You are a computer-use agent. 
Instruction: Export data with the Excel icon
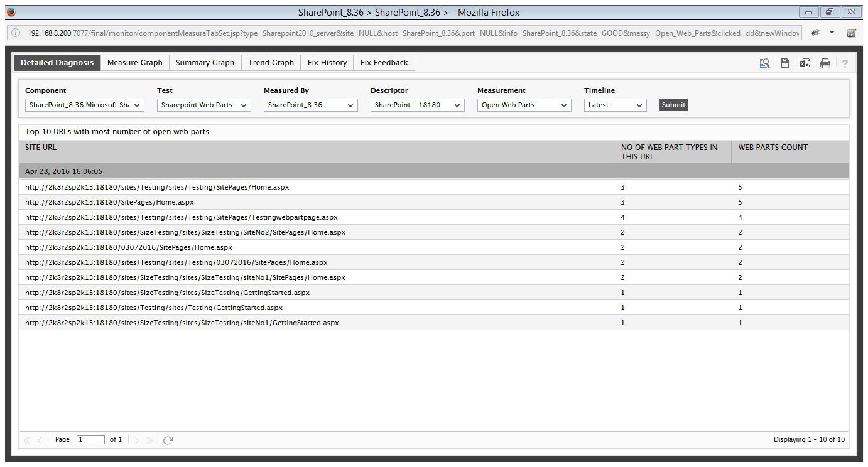pos(805,63)
